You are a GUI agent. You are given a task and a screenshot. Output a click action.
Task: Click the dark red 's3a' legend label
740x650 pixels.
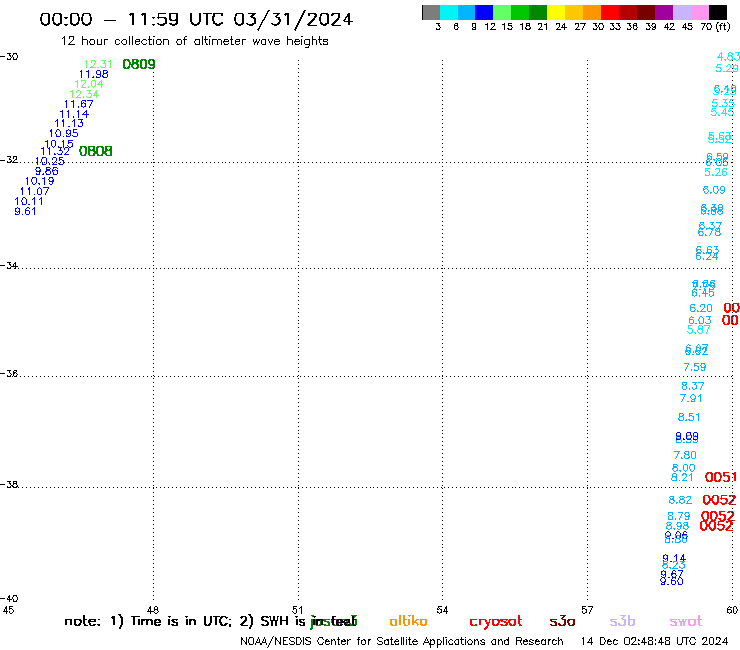pos(563,621)
